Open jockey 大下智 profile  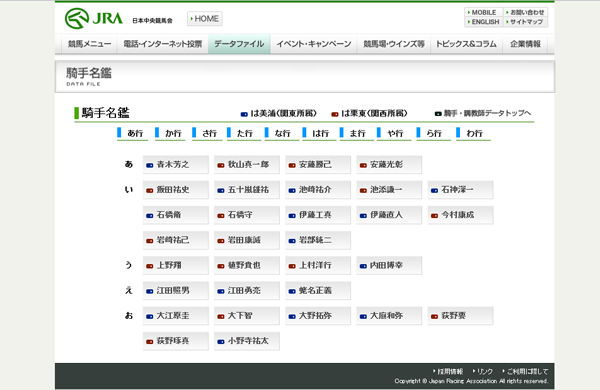(247, 316)
